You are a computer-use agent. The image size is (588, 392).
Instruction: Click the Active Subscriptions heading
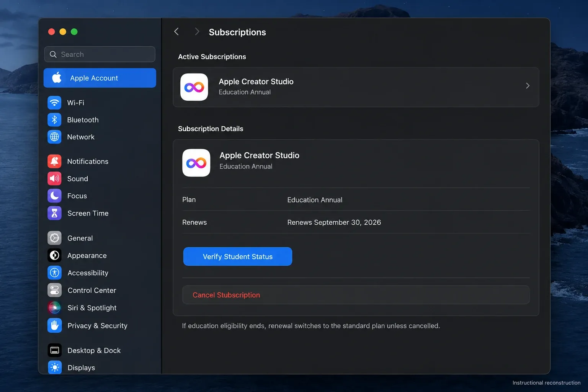[x=212, y=57]
